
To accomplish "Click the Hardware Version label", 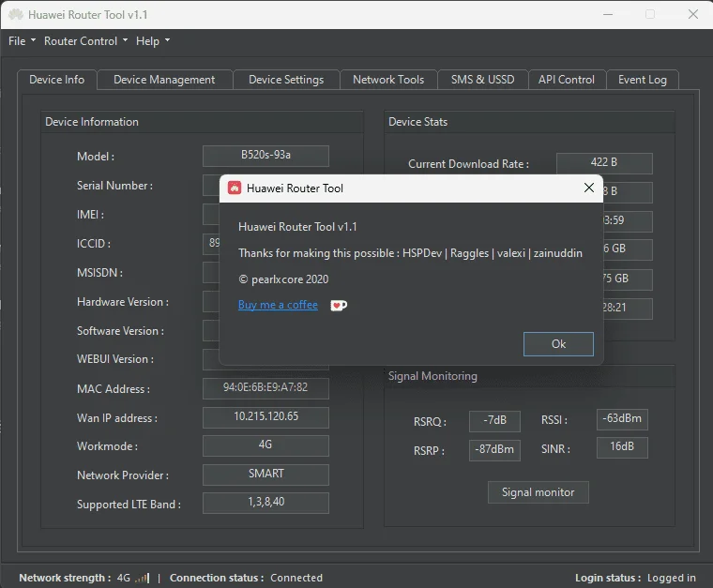I will 122,302.
